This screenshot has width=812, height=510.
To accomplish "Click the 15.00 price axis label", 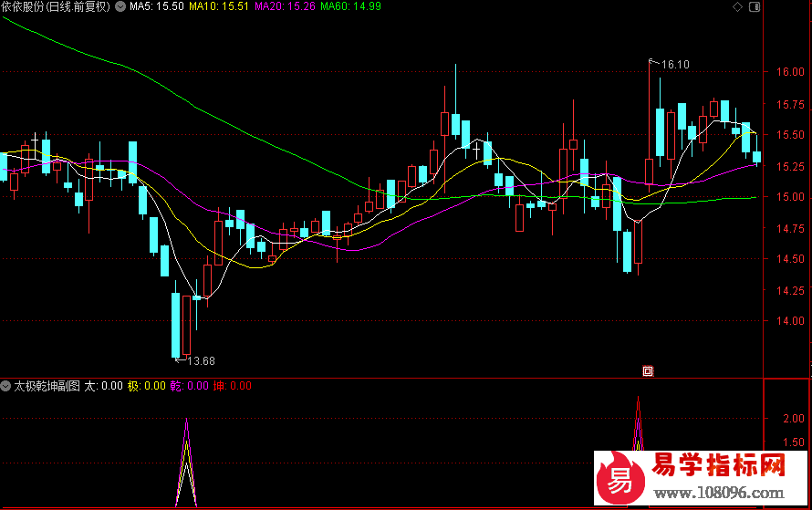I will click(790, 197).
